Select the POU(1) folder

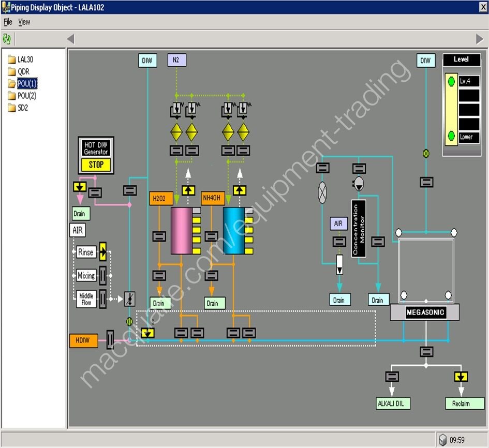(x=22, y=83)
